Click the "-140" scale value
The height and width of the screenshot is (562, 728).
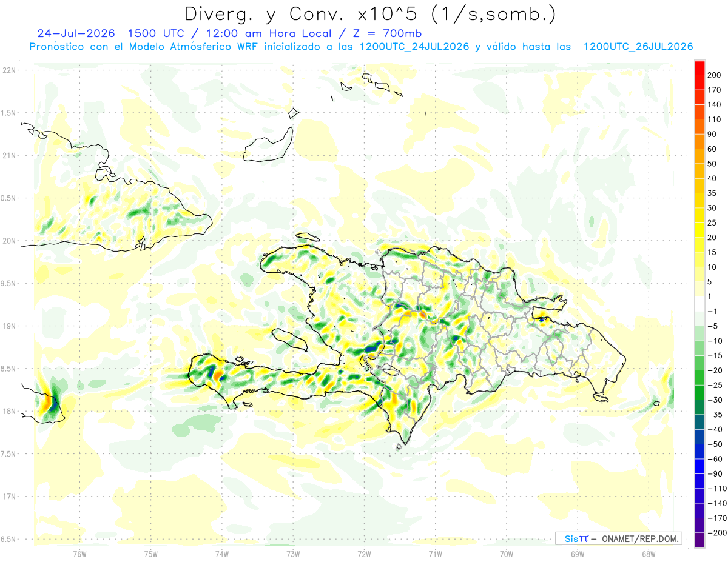point(716,503)
